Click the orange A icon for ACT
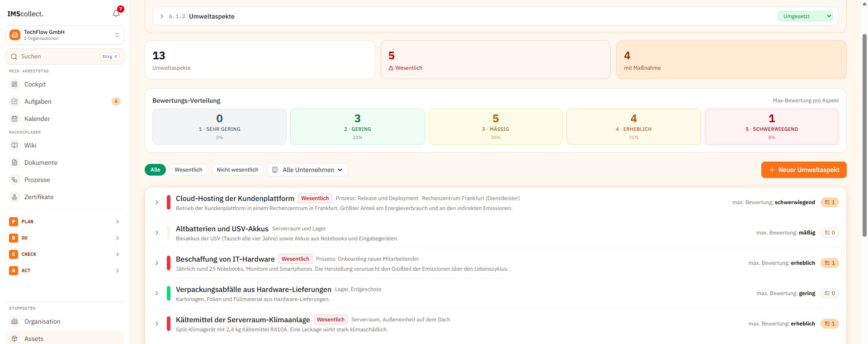Screen dimensions: 868x344 click(14, 271)
